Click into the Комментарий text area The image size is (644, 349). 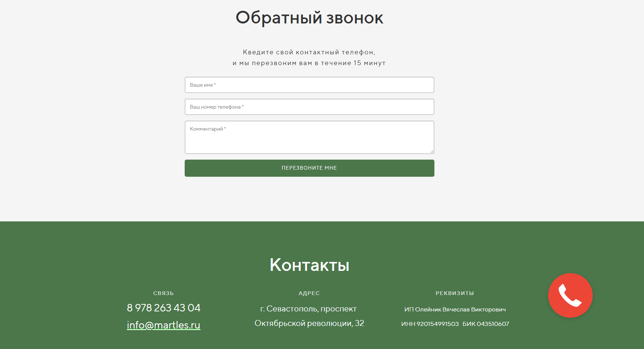click(x=309, y=137)
